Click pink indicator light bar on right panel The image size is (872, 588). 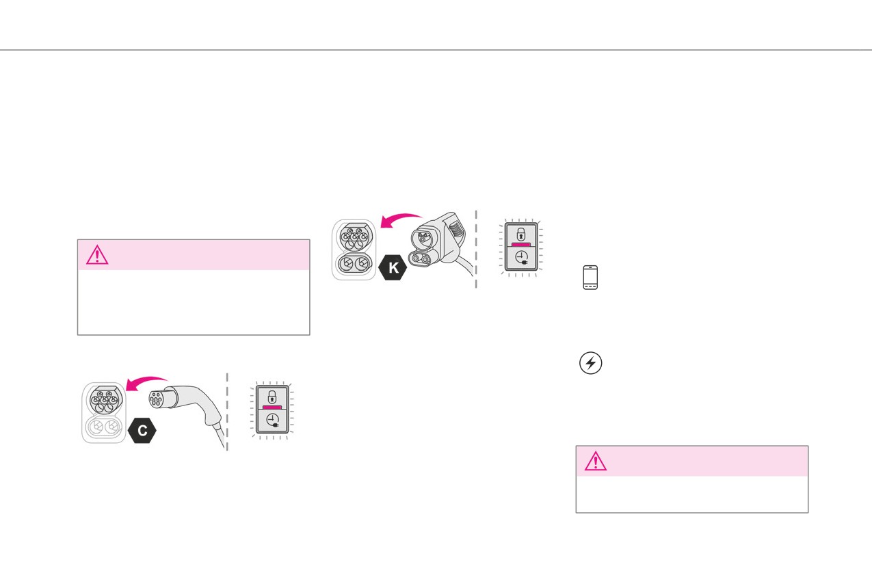click(x=521, y=243)
